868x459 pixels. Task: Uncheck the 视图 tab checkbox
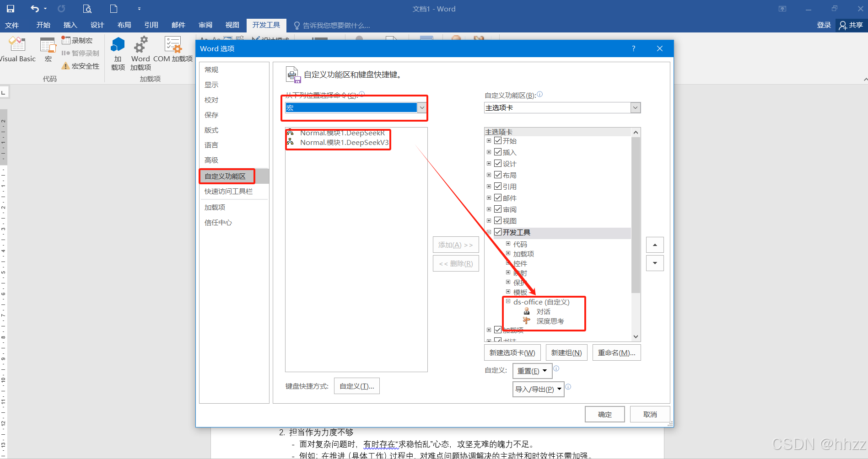498,220
